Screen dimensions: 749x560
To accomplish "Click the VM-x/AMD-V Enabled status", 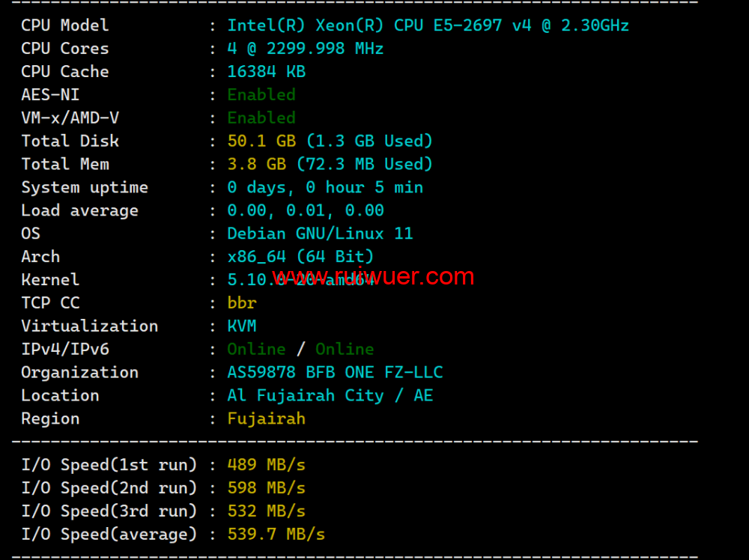I will (x=261, y=118).
